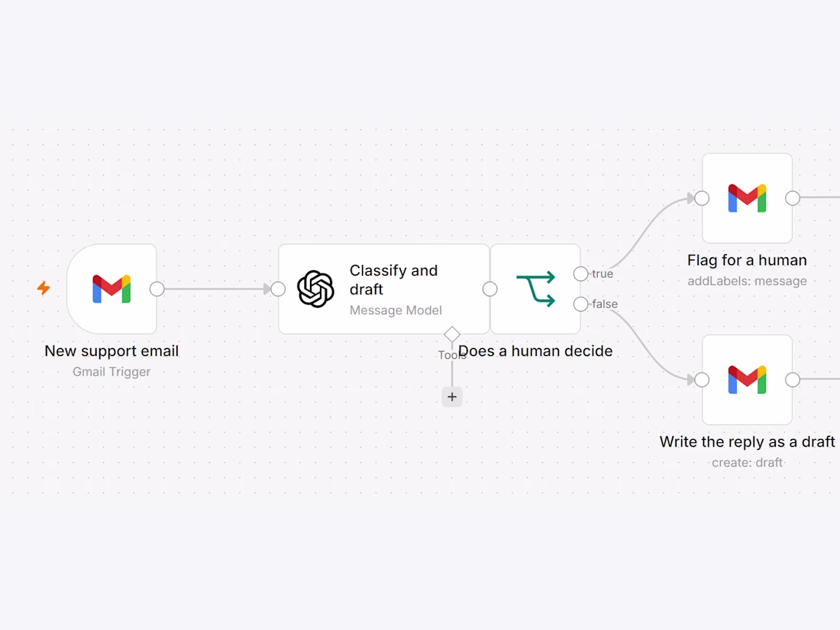Click the orange lightning trigger icon
This screenshot has width=840, height=630.
pyautogui.click(x=44, y=288)
